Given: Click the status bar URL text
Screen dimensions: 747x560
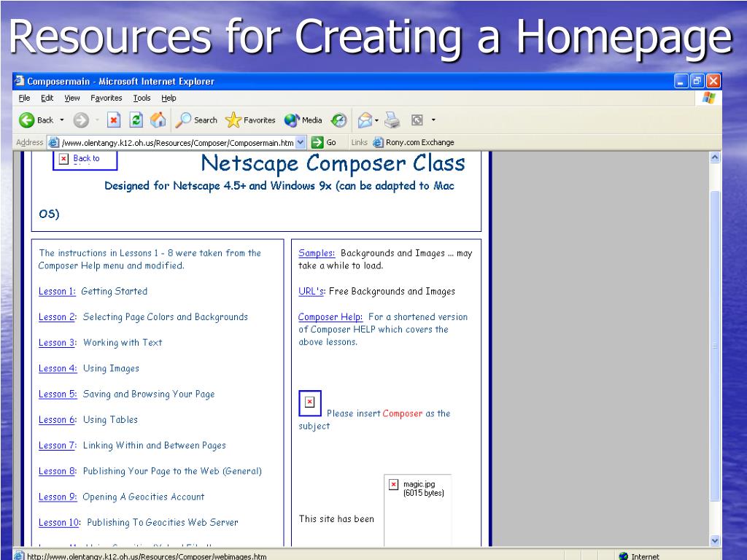Looking at the screenshot, I should click(x=147, y=556).
